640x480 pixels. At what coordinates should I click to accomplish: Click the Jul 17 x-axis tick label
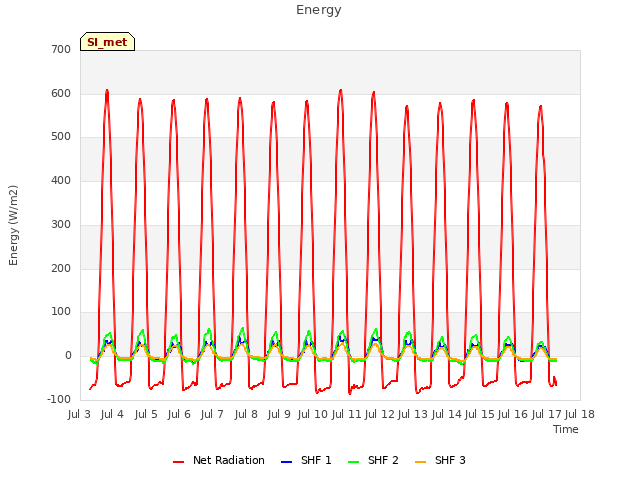tap(547, 414)
